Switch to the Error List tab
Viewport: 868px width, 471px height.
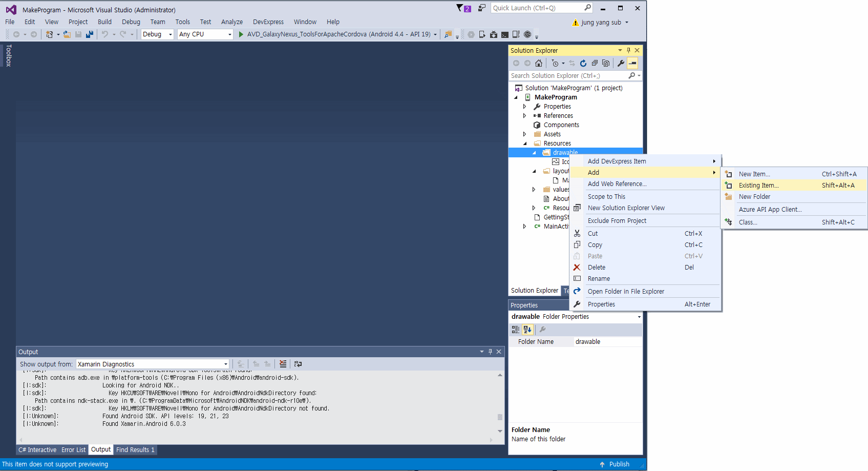click(74, 450)
